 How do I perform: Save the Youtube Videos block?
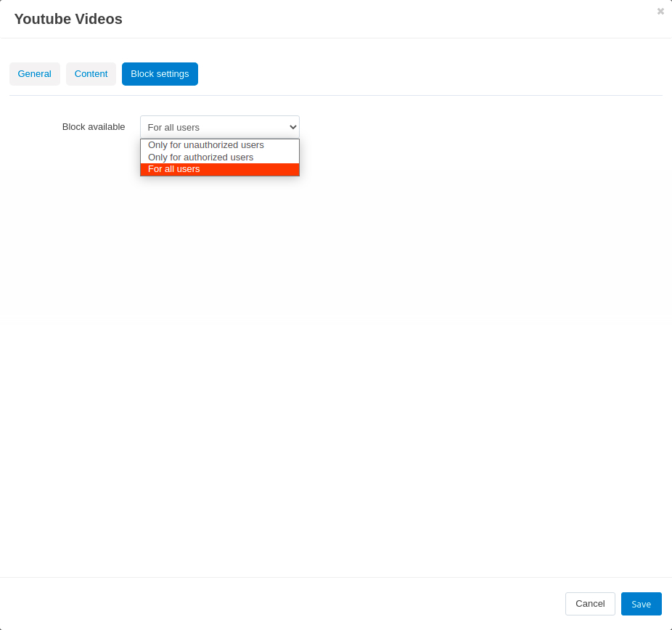tap(641, 604)
